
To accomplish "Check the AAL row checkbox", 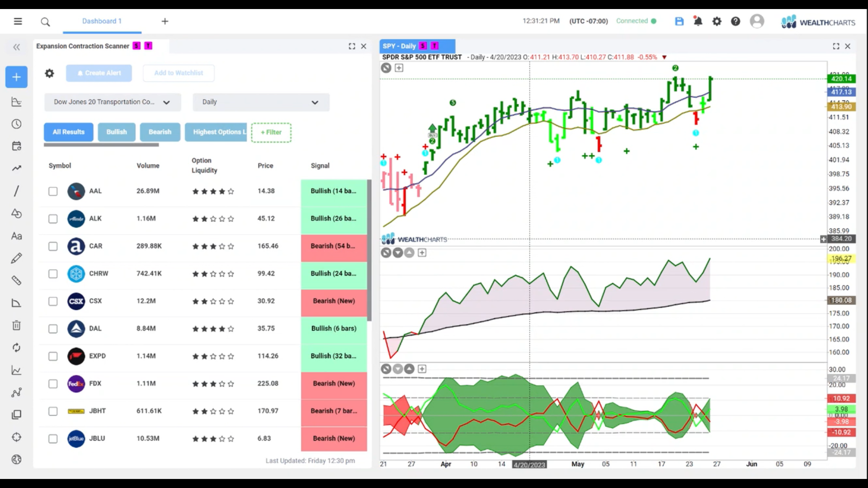I will [53, 191].
